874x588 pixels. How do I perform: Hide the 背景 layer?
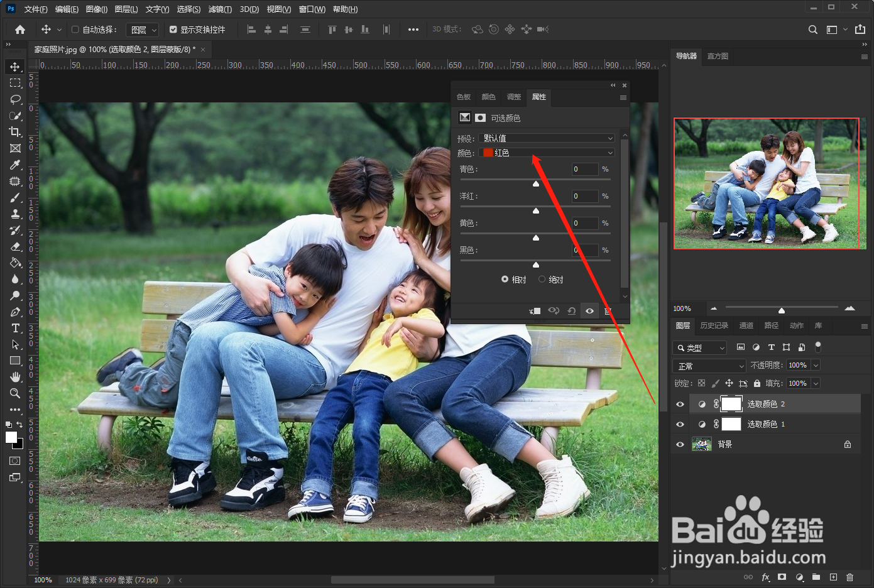click(x=680, y=444)
